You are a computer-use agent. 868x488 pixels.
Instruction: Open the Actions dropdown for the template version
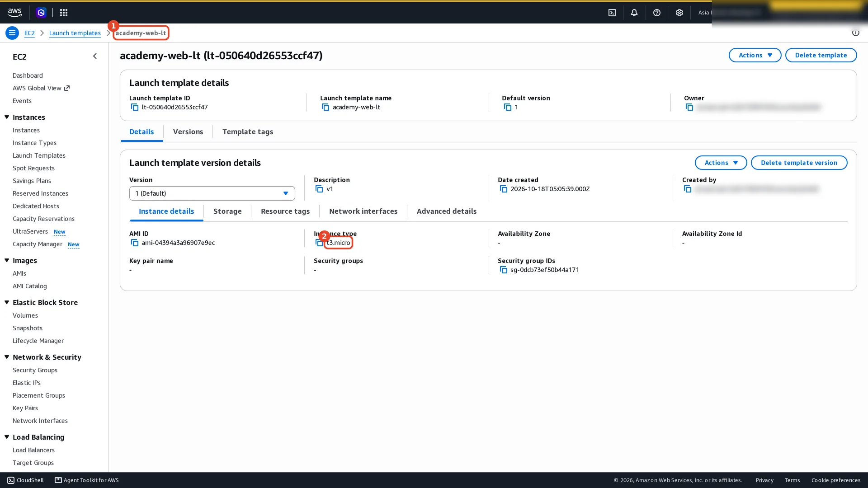tap(721, 163)
